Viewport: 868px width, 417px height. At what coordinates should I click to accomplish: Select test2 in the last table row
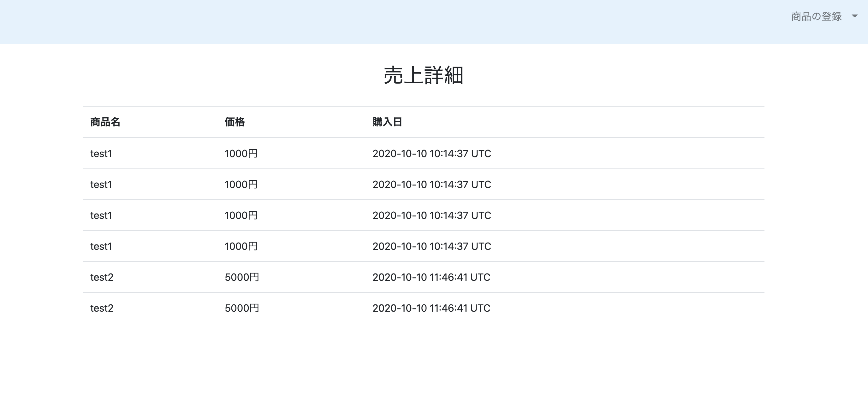tap(102, 308)
